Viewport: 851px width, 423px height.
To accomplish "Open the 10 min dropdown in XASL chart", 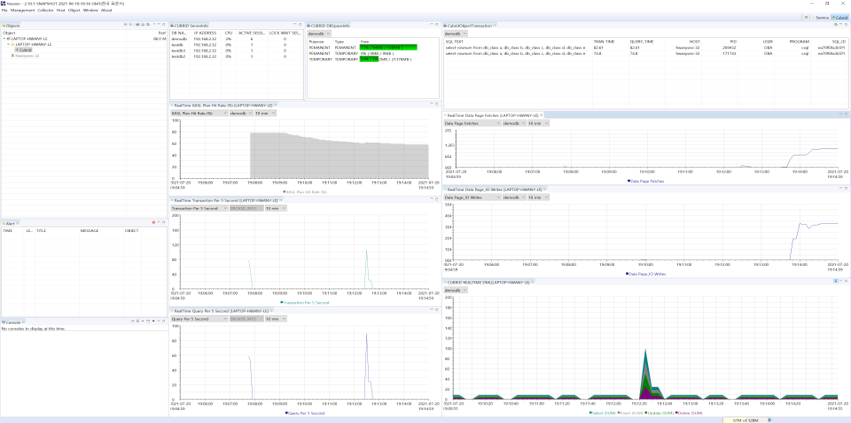I will (265, 113).
